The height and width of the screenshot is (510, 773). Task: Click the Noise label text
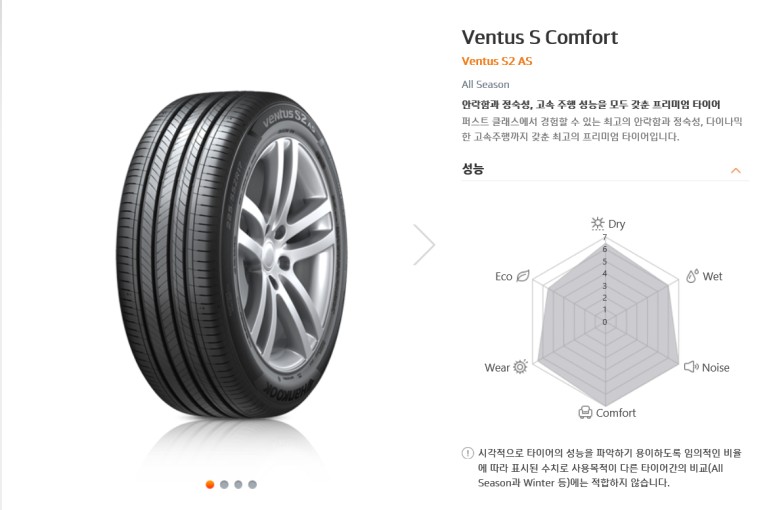(715, 368)
